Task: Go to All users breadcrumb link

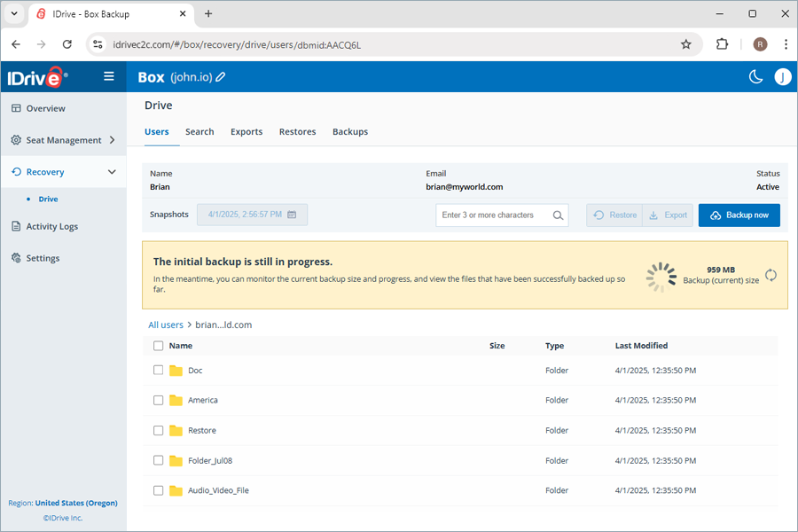Action: [166, 325]
